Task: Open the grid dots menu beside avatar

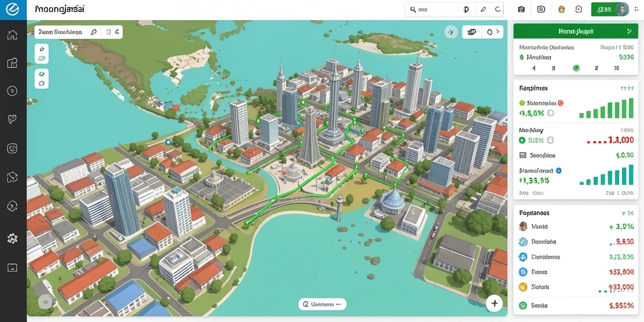Action: pos(637,9)
